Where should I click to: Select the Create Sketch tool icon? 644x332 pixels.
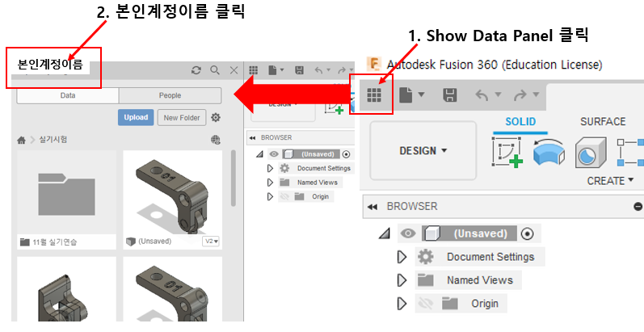pos(507,152)
